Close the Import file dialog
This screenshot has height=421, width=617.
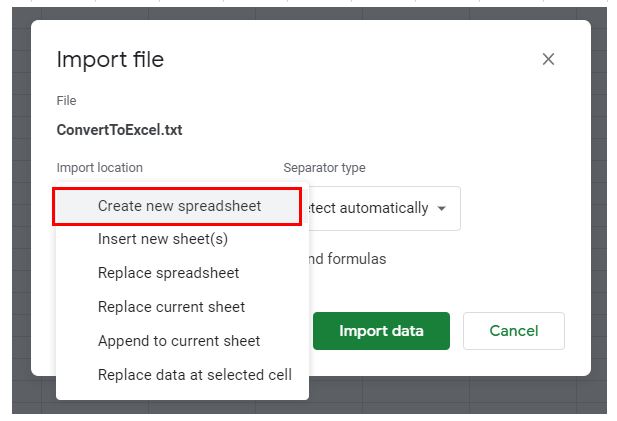pyautogui.click(x=548, y=59)
